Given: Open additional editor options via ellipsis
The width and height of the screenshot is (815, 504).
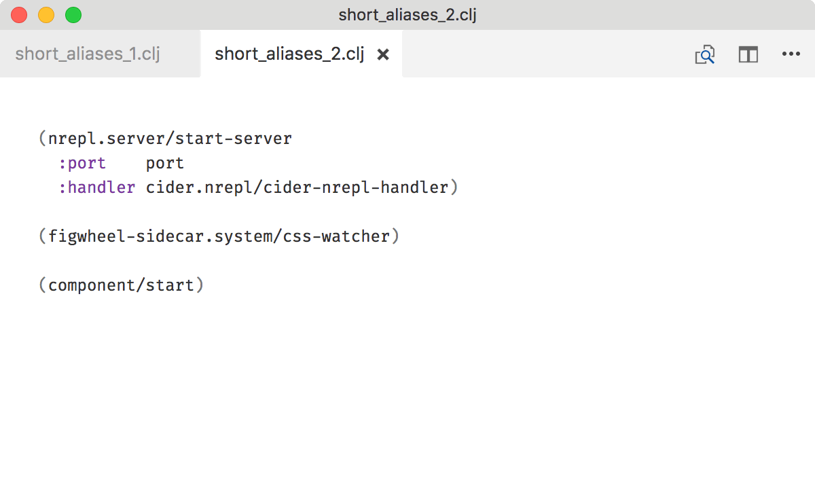Looking at the screenshot, I should tap(791, 54).
